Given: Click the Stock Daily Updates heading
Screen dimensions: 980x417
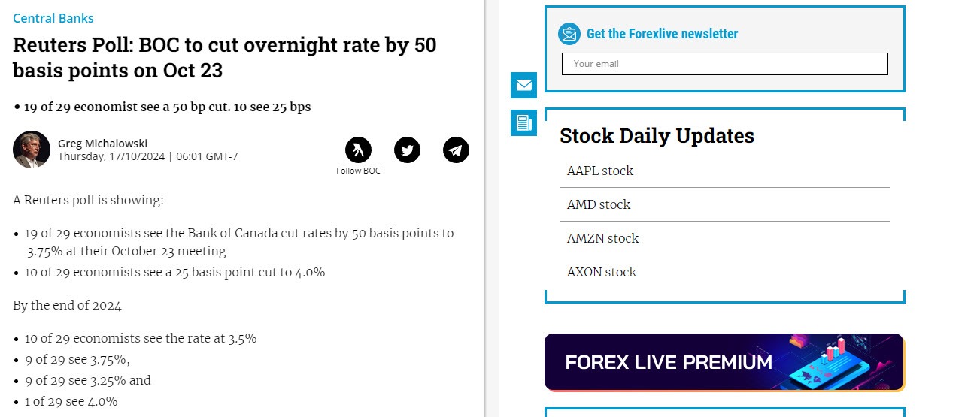Looking at the screenshot, I should pyautogui.click(x=657, y=136).
